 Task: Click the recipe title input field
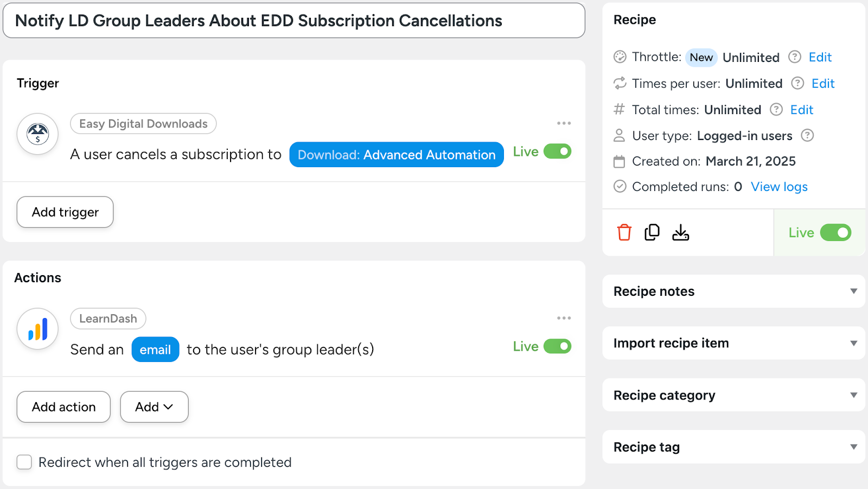pyautogui.click(x=293, y=21)
